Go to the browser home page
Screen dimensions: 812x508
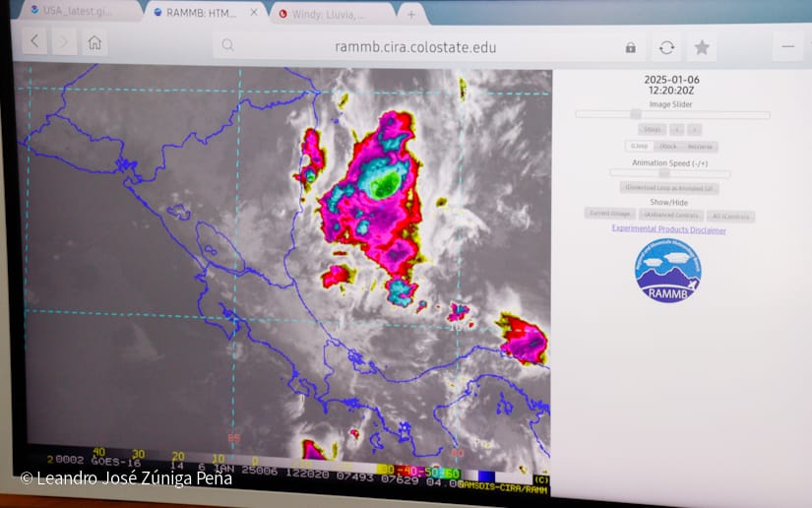[94, 42]
